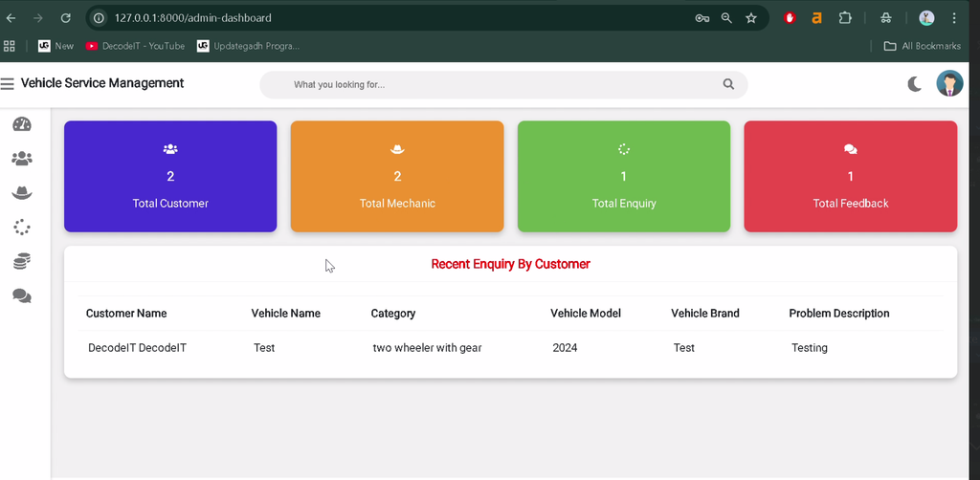Image resolution: width=980 pixels, height=480 pixels.
Task: Open the user avatar profile menu
Action: point(949,83)
